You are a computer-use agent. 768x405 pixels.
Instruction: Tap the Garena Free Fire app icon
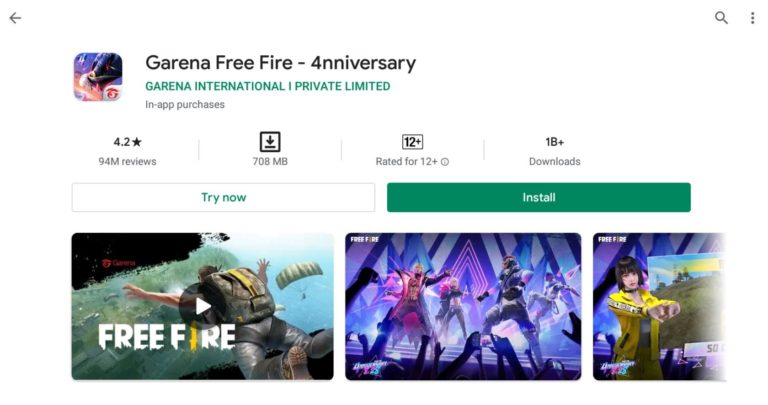point(98,77)
